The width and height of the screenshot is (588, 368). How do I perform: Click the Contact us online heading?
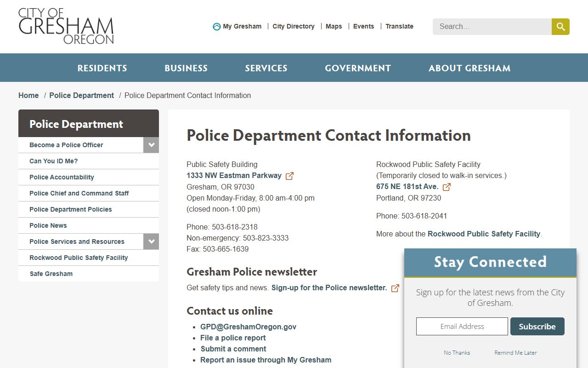230,311
